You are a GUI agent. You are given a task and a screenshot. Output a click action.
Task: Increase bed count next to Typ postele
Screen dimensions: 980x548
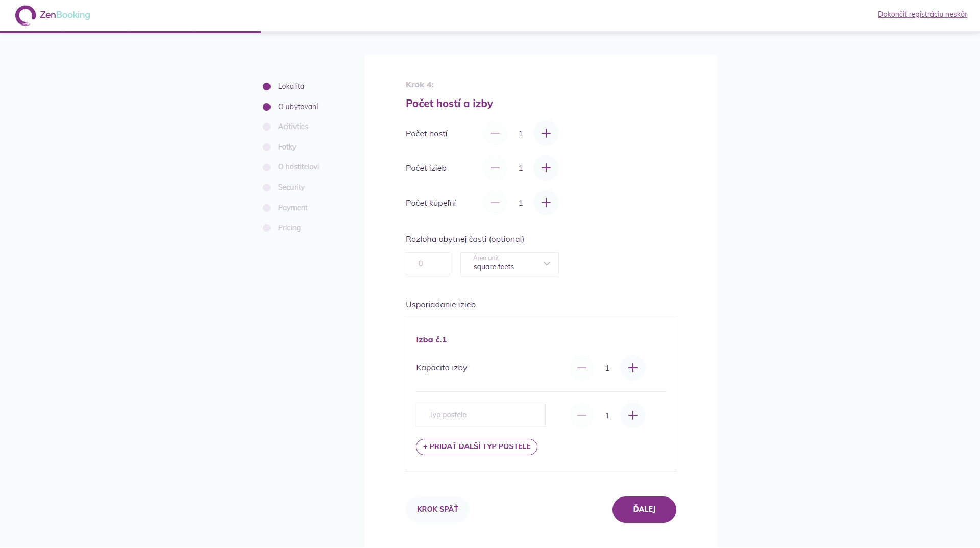[633, 415]
